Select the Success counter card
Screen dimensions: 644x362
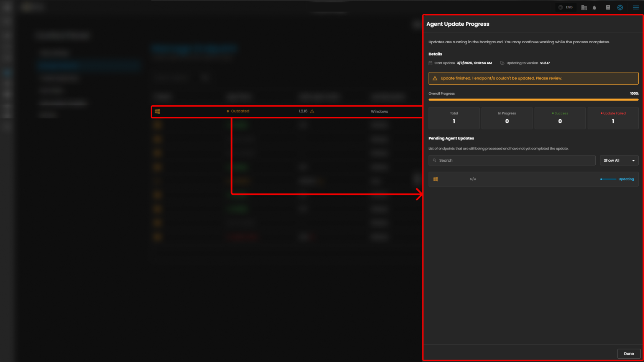560,118
